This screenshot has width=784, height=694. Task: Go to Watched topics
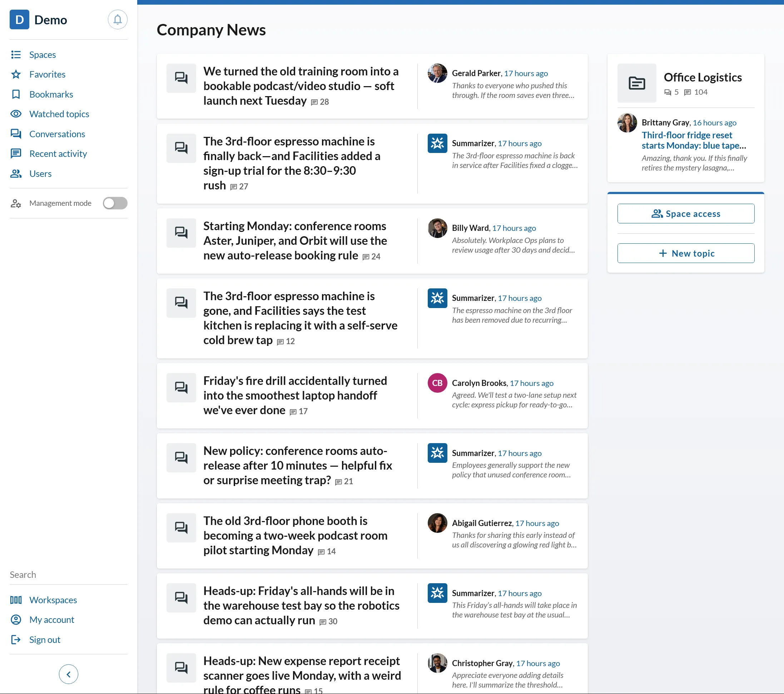pos(59,114)
